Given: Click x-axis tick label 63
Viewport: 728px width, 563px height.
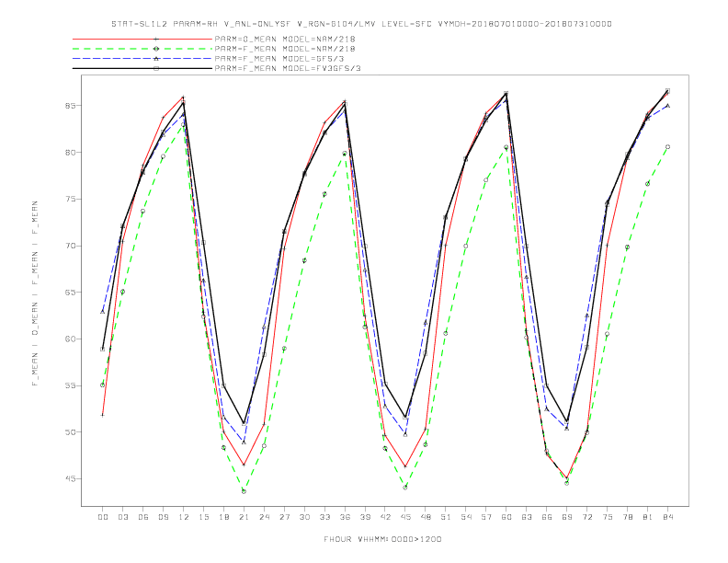Looking at the screenshot, I should (x=527, y=517).
